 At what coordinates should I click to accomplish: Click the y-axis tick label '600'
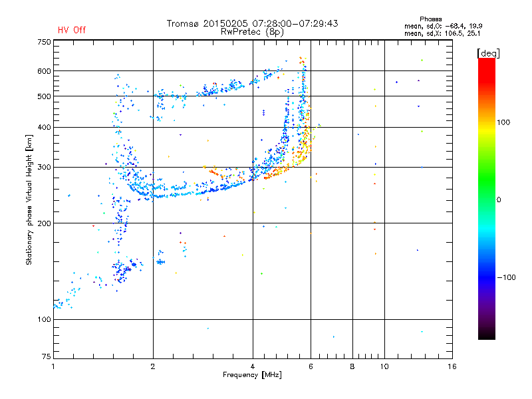pyautogui.click(x=44, y=71)
